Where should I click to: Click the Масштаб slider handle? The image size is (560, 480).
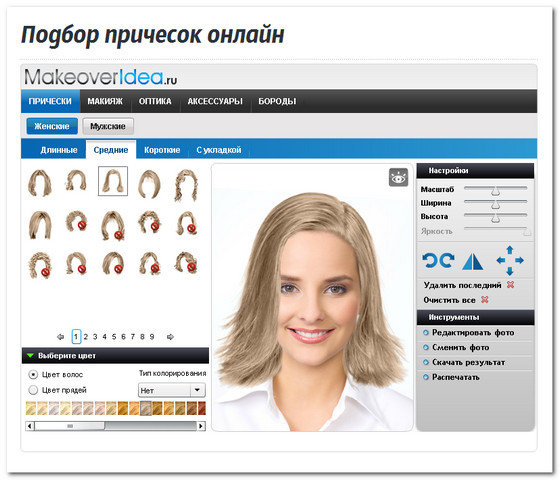click(x=495, y=191)
